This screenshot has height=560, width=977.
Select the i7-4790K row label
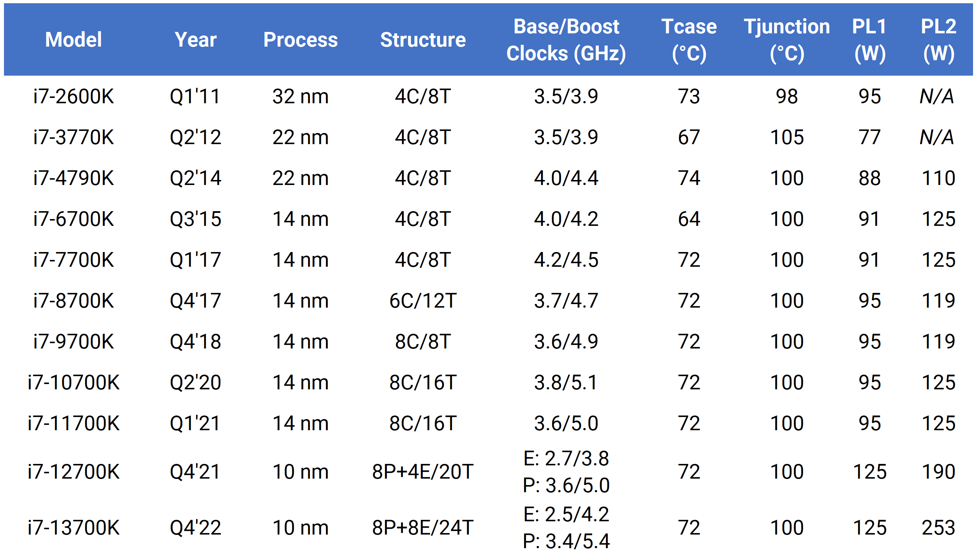73,178
